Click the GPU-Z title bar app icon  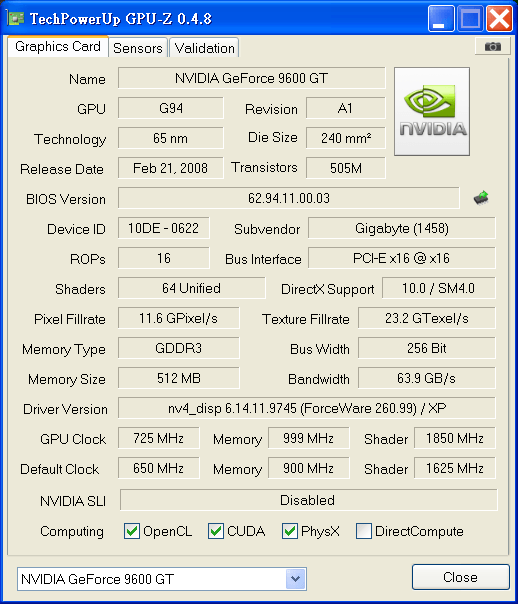(15, 18)
